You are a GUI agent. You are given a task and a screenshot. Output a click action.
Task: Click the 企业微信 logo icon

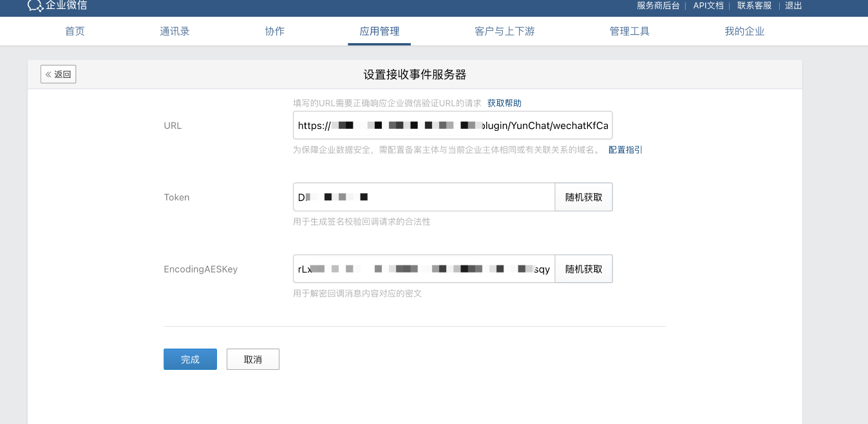coord(35,6)
